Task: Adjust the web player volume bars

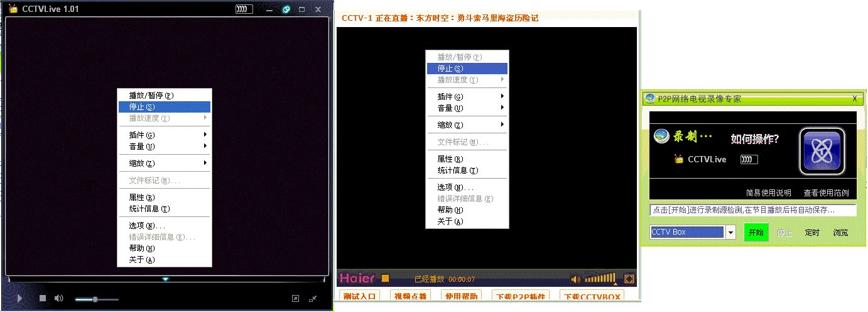Action: click(600, 278)
